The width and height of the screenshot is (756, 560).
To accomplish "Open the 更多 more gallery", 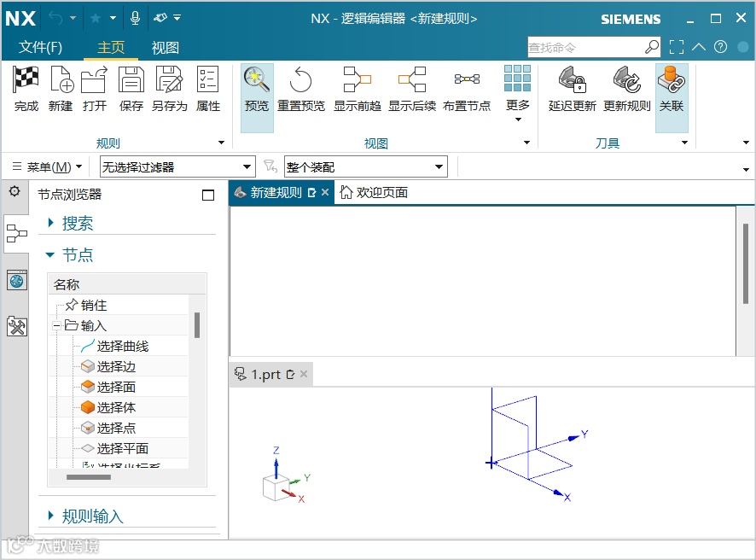I will click(x=517, y=94).
